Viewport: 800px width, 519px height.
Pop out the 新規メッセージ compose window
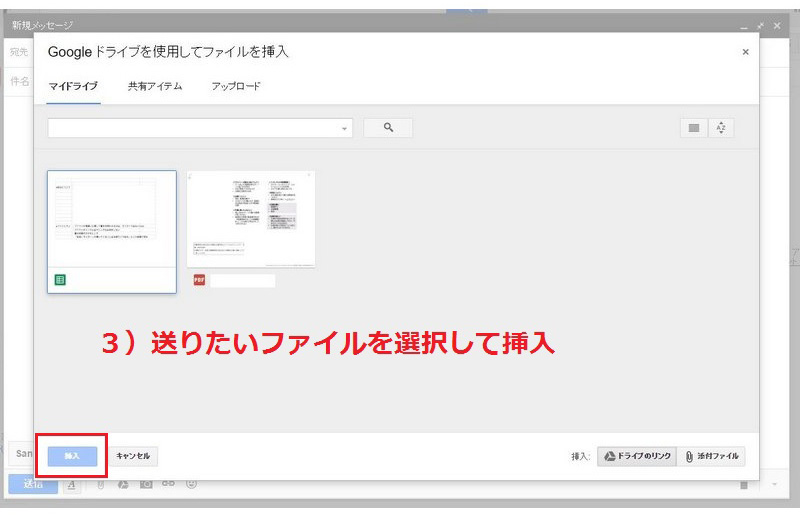tap(760, 25)
